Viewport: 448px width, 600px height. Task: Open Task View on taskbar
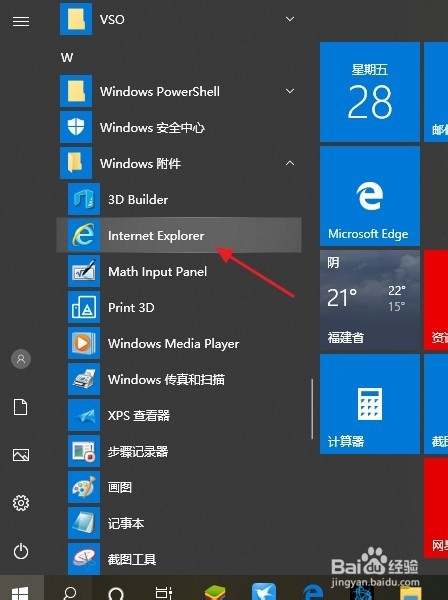point(164,592)
